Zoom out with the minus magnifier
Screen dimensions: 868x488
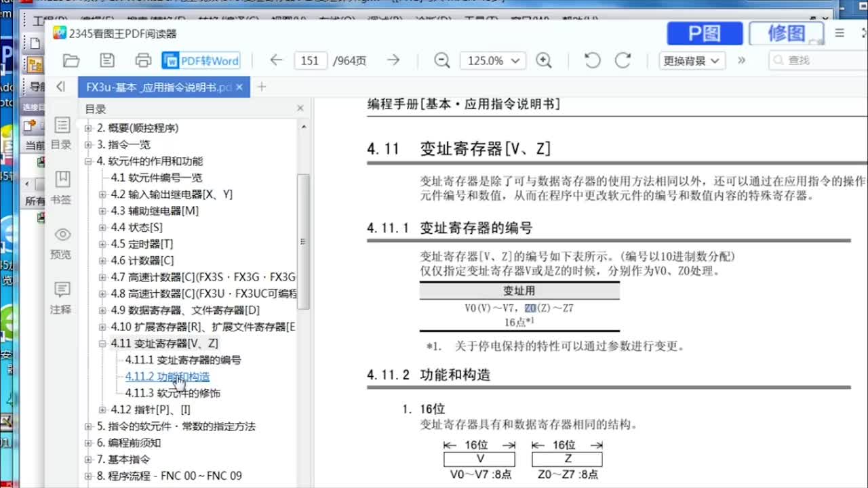442,60
